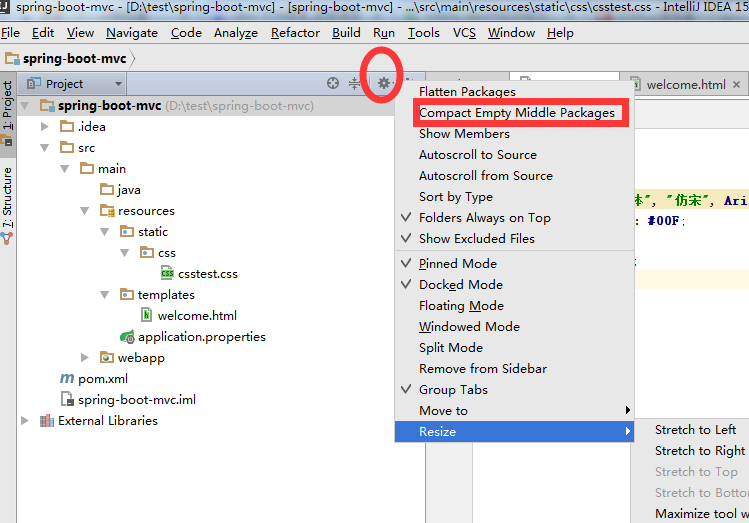Select csstest.css in the tree
749x523 pixels.
point(208,274)
